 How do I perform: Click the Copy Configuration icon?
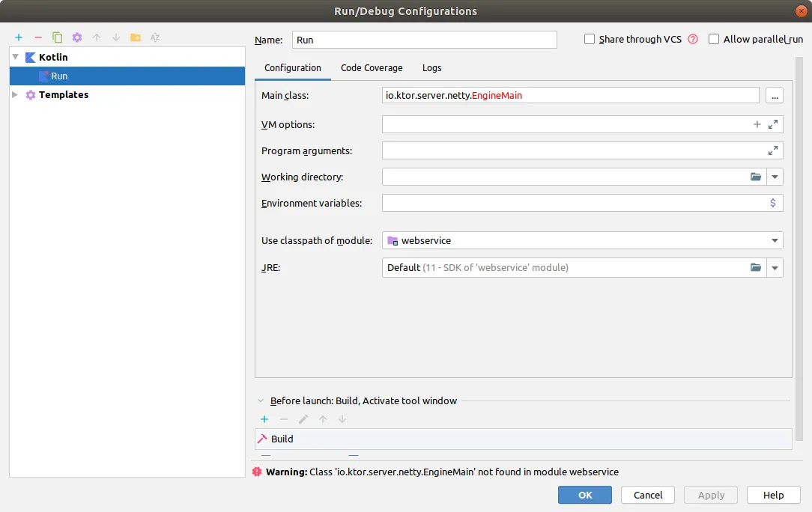click(x=58, y=37)
